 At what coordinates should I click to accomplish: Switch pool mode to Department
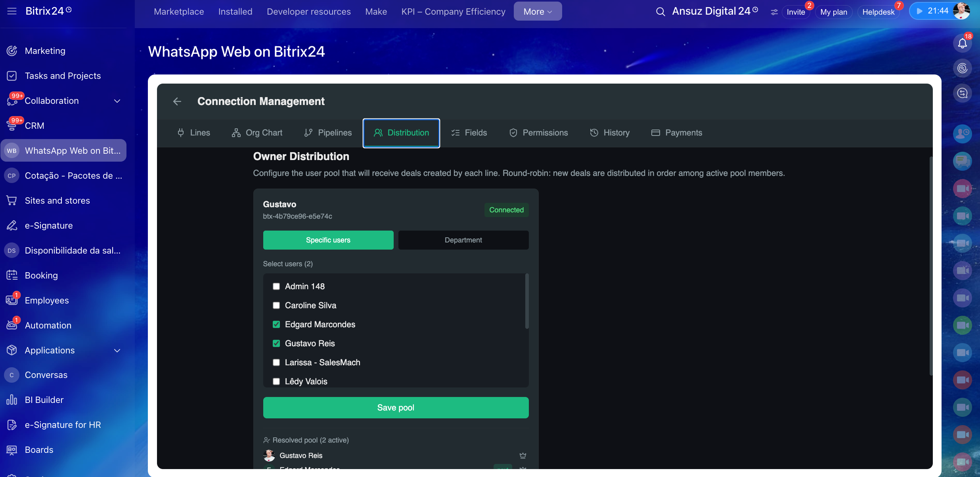point(463,240)
